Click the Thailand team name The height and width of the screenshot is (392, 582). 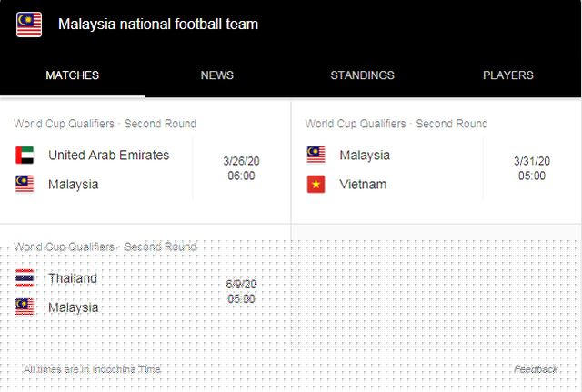pos(73,278)
